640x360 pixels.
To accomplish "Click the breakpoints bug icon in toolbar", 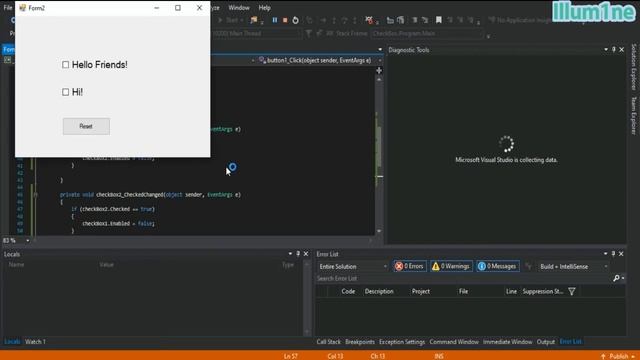I will (369, 20).
